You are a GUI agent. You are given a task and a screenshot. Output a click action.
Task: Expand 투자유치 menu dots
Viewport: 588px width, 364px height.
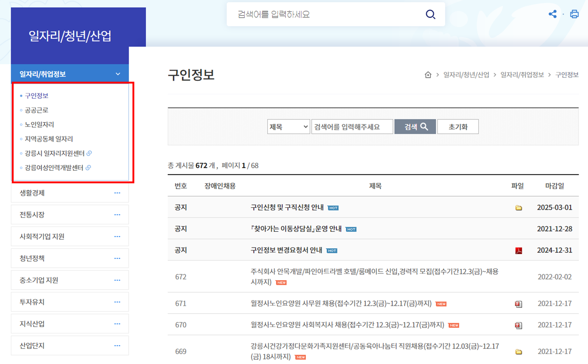tap(117, 302)
